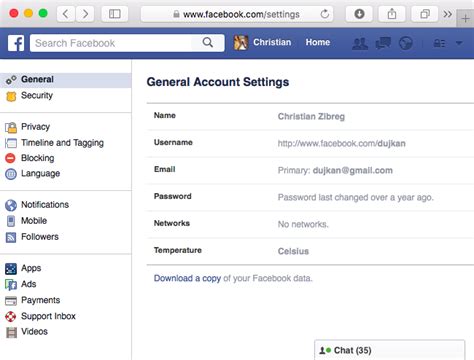Go to Christian's profile link

[272, 42]
